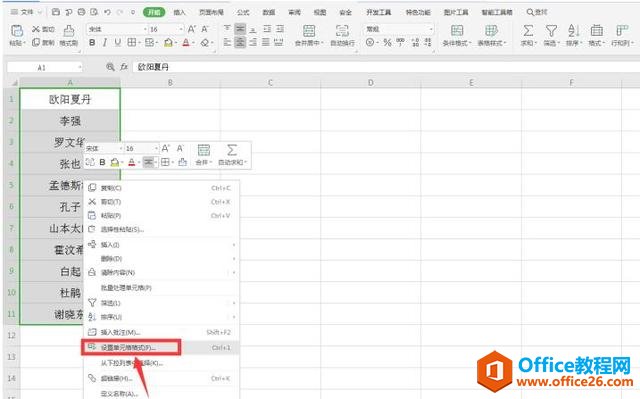640x399 pixels.
Task: Toggle align left in the ribbon
Action: coord(227,42)
